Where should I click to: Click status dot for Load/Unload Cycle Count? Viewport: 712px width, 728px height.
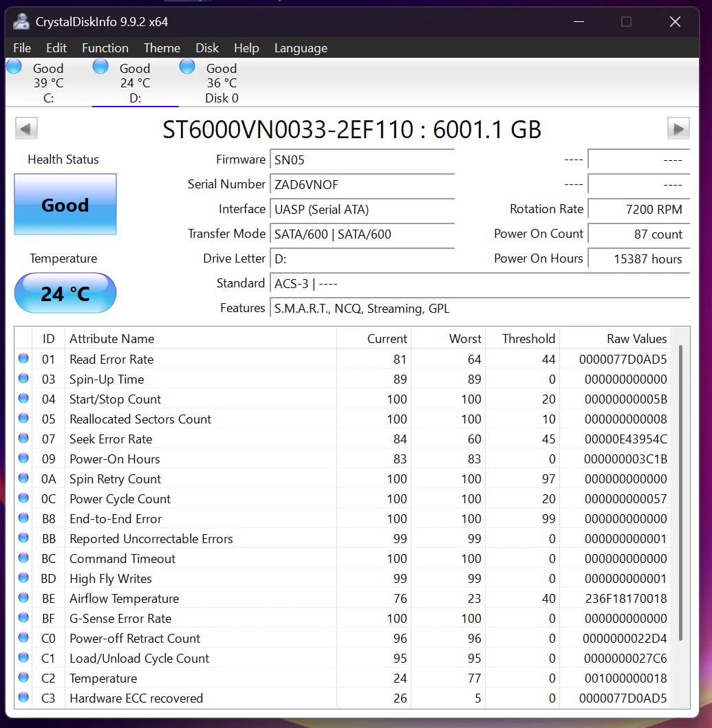click(x=23, y=658)
